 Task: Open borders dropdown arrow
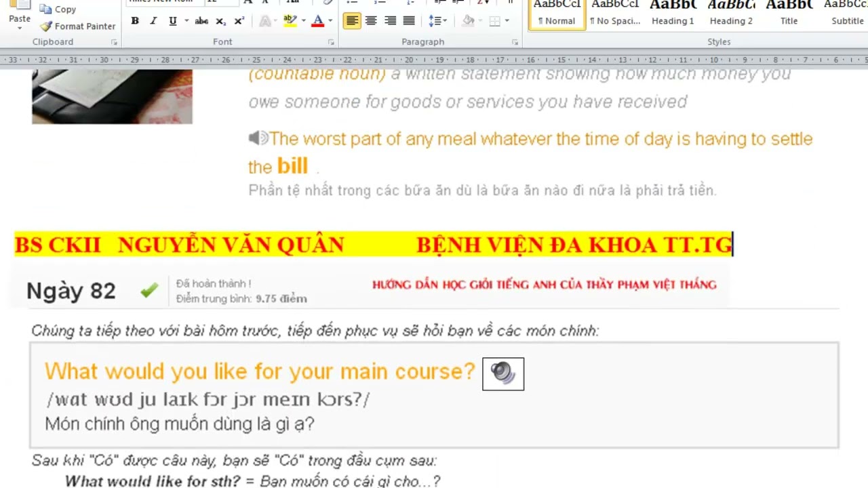pos(508,21)
